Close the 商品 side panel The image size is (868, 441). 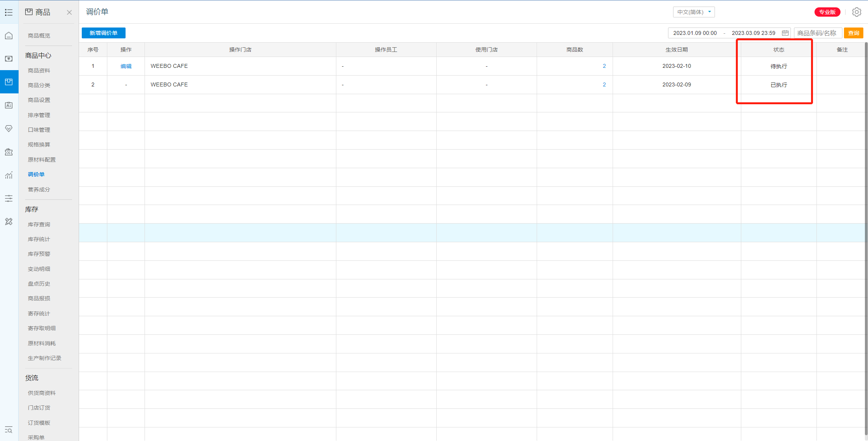[x=69, y=12]
